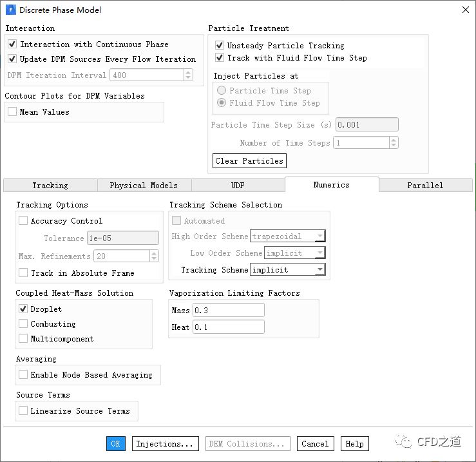Viewport: 476px width, 462px height.
Task: Enable Node Based Averaging
Action: [24, 375]
